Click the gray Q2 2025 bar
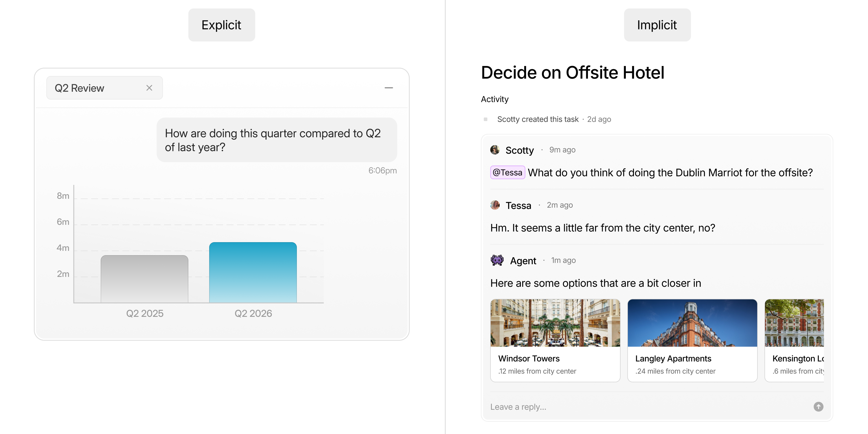Viewport: 868px width, 434px height. click(144, 279)
